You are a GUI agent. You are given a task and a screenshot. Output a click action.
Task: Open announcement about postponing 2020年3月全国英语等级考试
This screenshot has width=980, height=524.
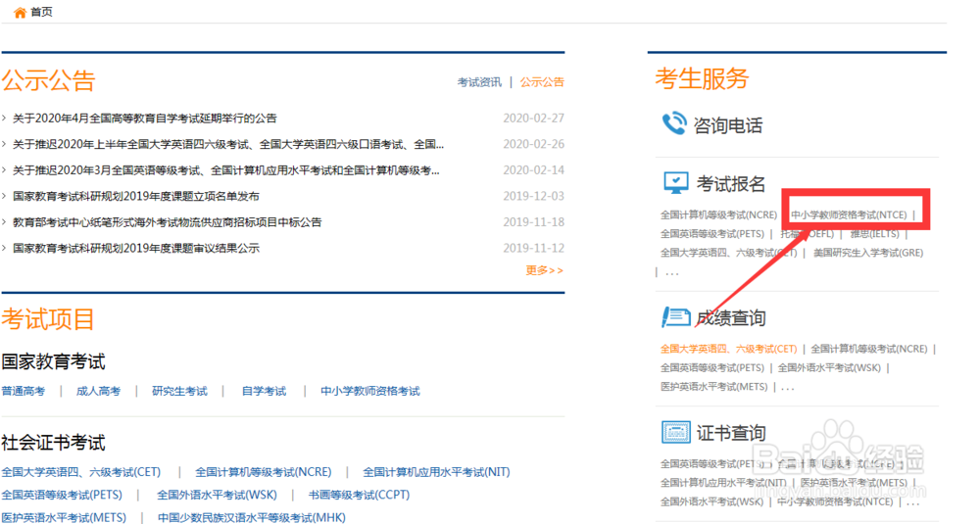(x=225, y=170)
